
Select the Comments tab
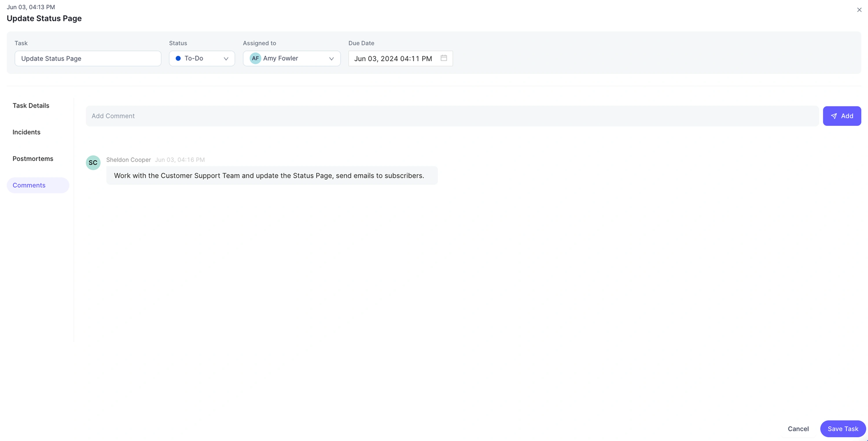29,186
